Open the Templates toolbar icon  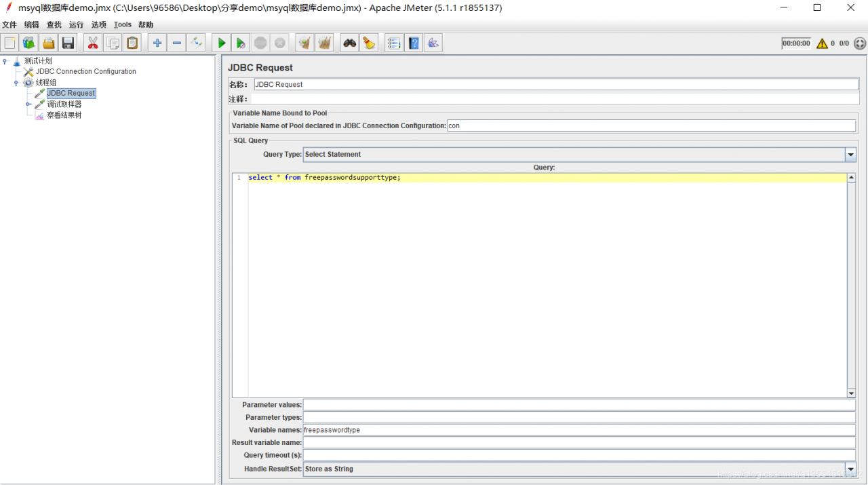click(29, 43)
